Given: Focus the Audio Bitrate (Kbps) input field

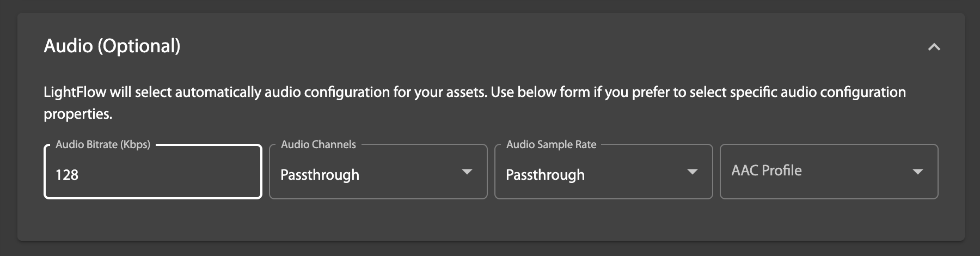Looking at the screenshot, I should coord(152,172).
